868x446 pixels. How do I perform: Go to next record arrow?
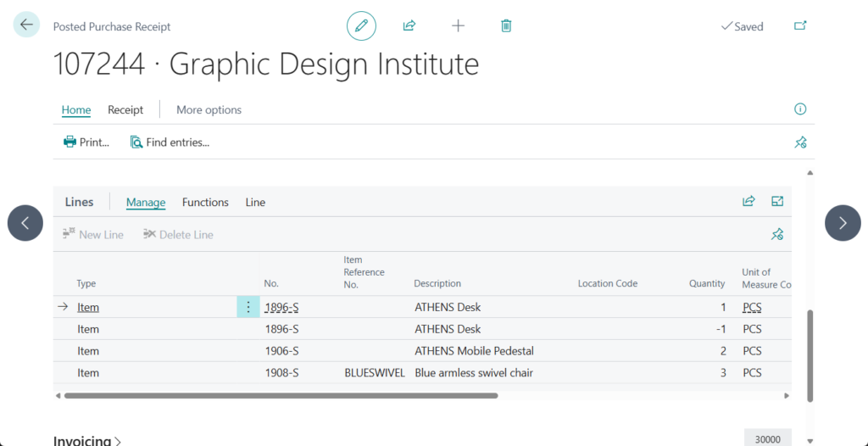pyautogui.click(x=842, y=223)
